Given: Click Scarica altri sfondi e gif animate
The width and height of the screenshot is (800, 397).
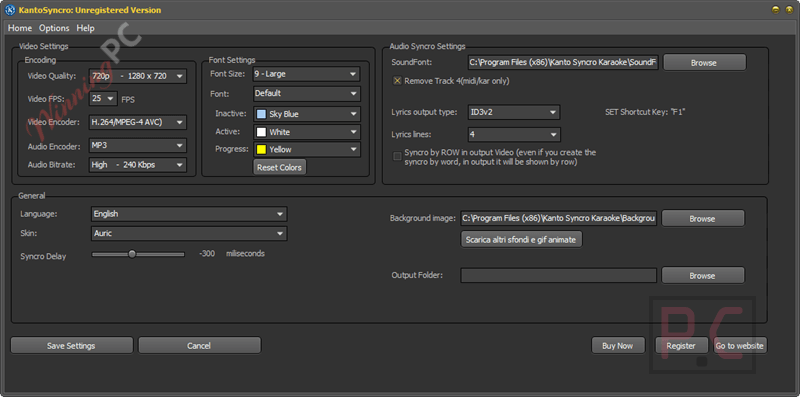Looking at the screenshot, I should click(521, 239).
